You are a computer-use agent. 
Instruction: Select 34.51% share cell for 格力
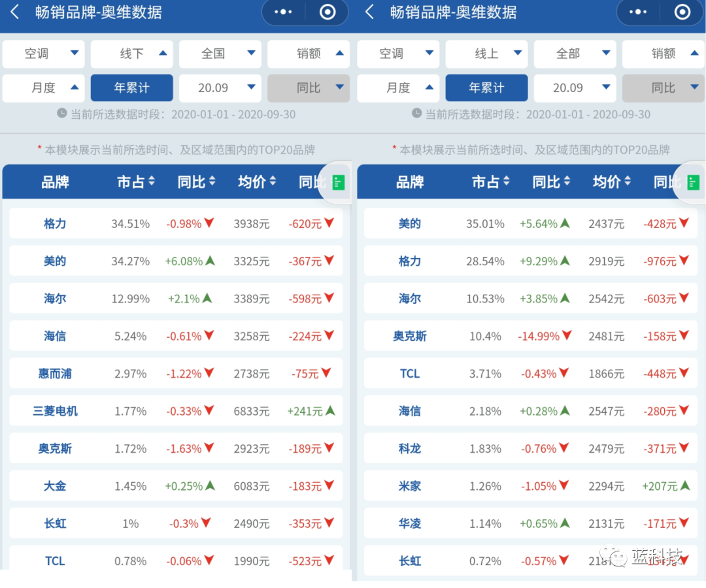pyautogui.click(x=131, y=223)
